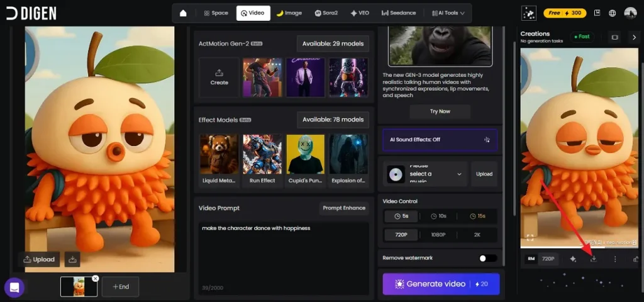Open the bookmark icon in header

click(597, 13)
